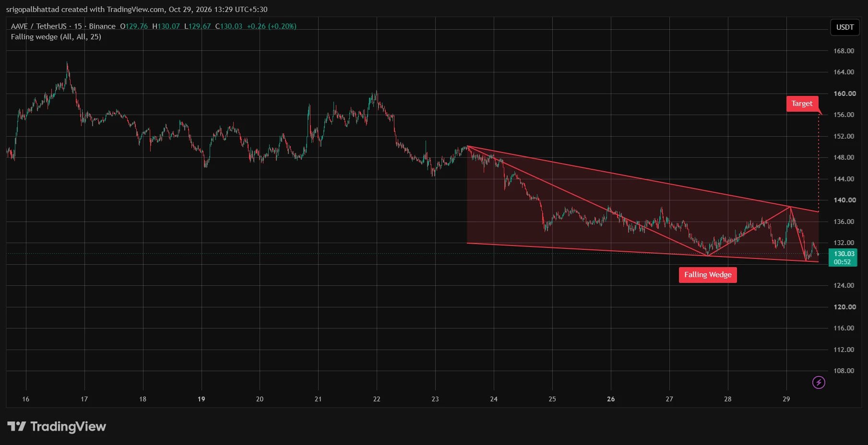The width and height of the screenshot is (868, 445).
Task: Click date 16 on the time axis
Action: pos(26,399)
